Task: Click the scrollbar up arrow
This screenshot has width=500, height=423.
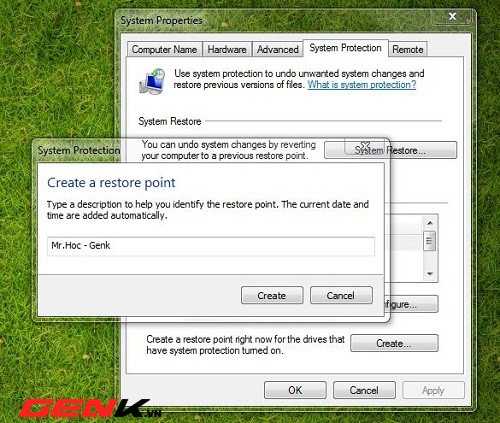Action: click(x=430, y=223)
